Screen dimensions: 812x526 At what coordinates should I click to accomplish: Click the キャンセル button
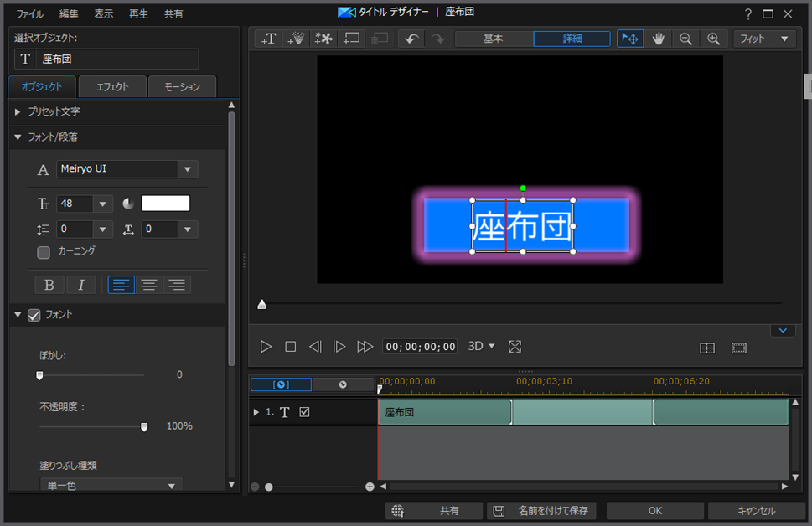click(x=756, y=511)
